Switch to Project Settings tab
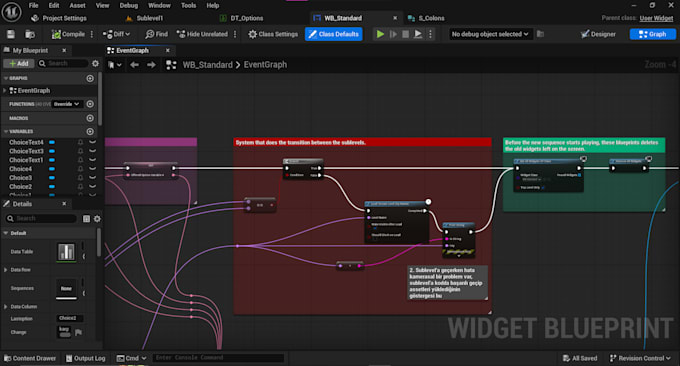The width and height of the screenshot is (680, 366). pos(59,18)
